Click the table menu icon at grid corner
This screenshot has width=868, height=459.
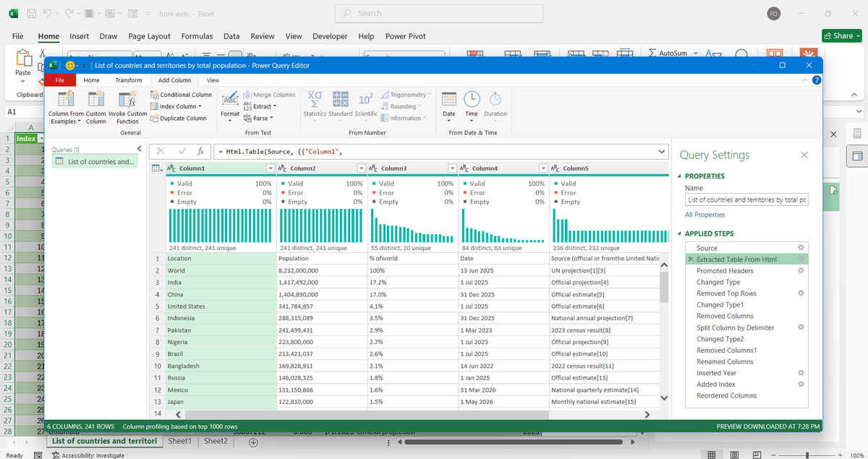157,168
